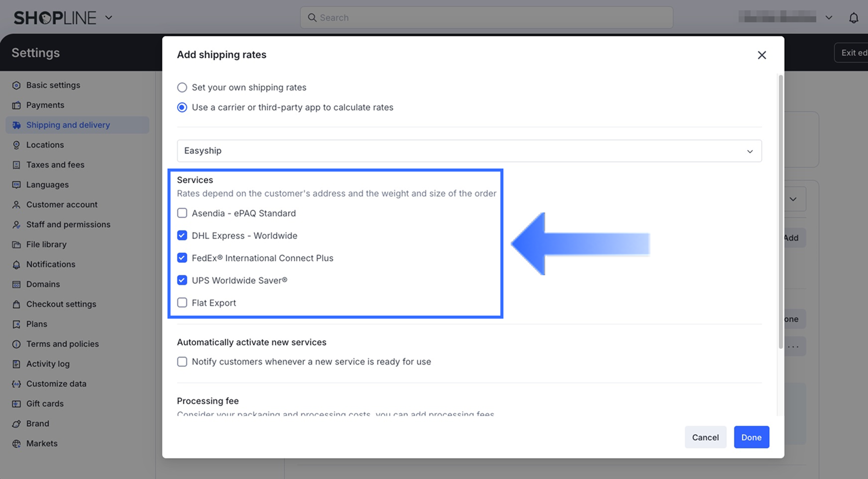Click the Locations pin icon
Viewport: 868px width, 479px height.
point(16,145)
